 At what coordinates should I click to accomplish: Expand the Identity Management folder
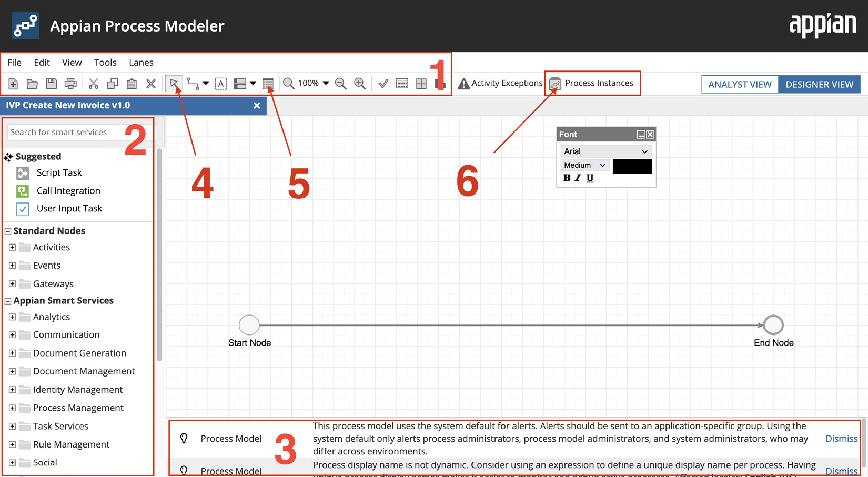pos(12,390)
